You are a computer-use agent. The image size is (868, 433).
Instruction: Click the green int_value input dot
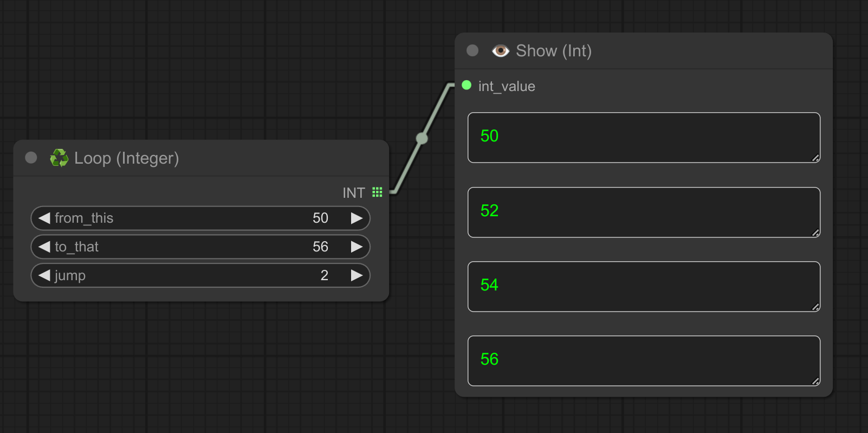coord(467,86)
